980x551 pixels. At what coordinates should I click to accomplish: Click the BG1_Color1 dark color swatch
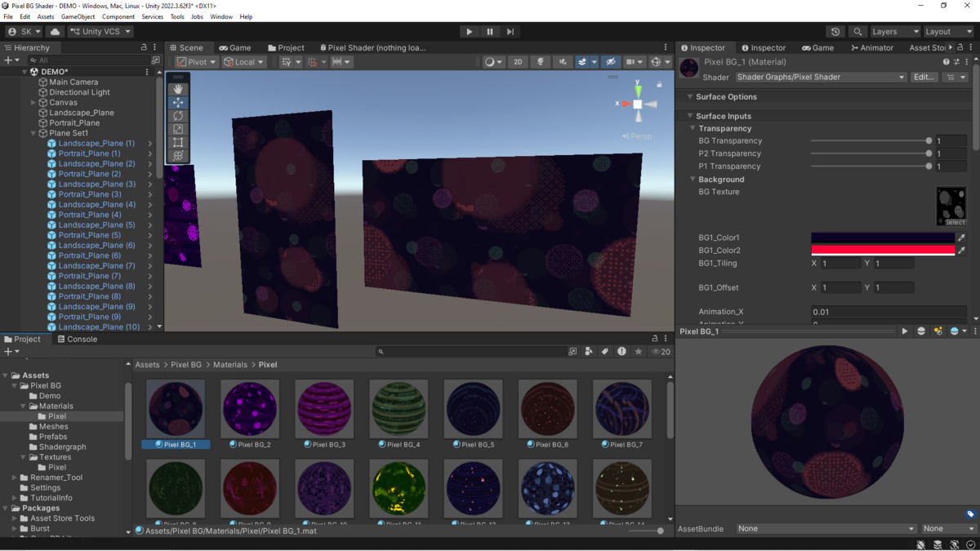tap(883, 238)
